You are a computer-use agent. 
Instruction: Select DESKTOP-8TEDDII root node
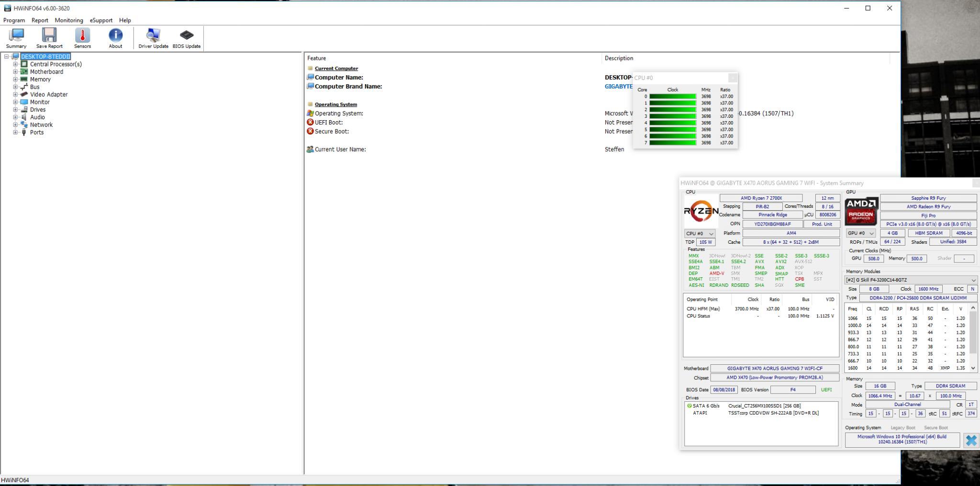(x=45, y=57)
